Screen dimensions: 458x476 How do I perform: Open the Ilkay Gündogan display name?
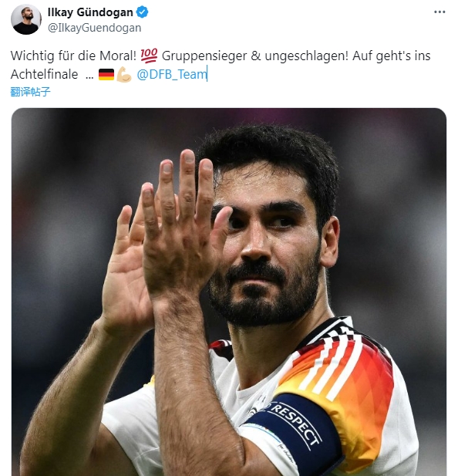point(90,12)
